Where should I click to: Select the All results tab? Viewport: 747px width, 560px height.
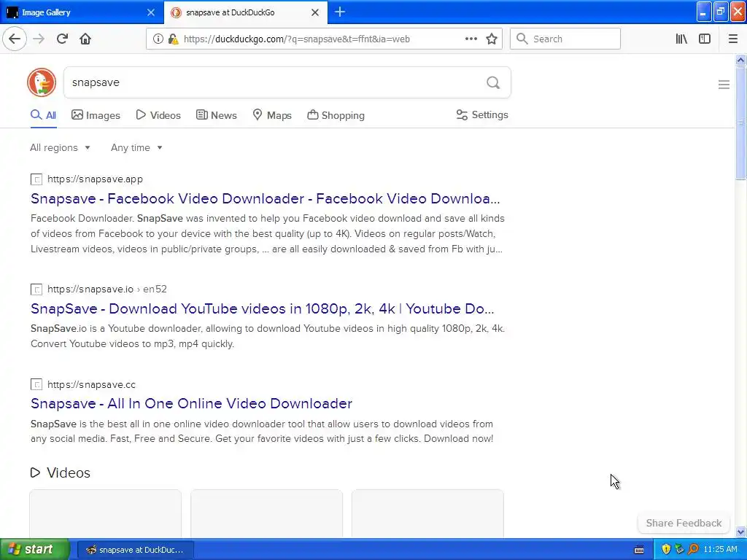[43, 115]
